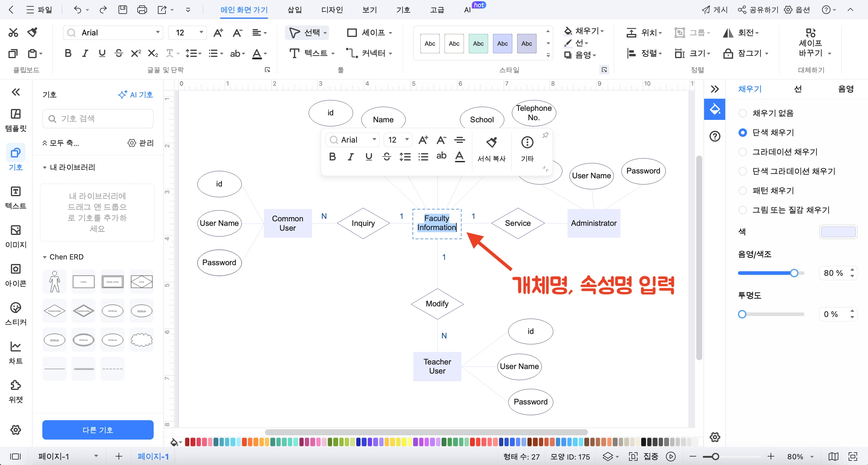Click the 투명도 slider handle
This screenshot has width=868, height=465.
742,314
